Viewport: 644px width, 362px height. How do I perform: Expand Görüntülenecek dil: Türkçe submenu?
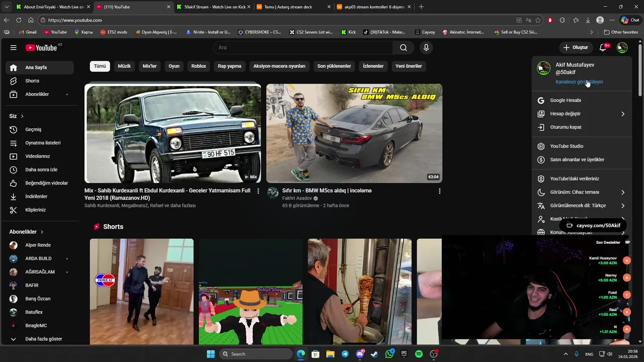click(x=582, y=206)
